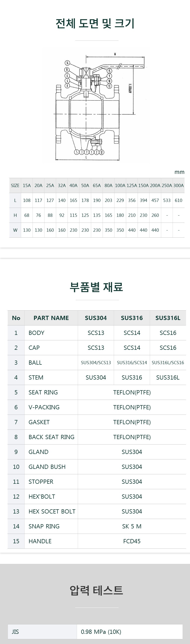Viewport: 190px width, 644px height.
Task: Click callout number 12 below the valve
Action: pos(101,152)
